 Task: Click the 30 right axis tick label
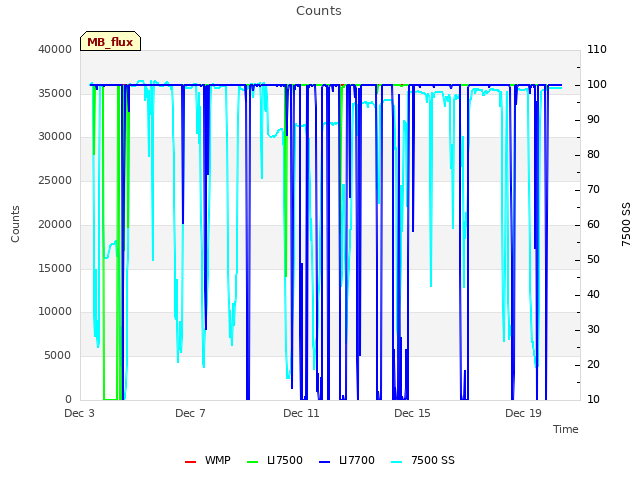point(593,329)
